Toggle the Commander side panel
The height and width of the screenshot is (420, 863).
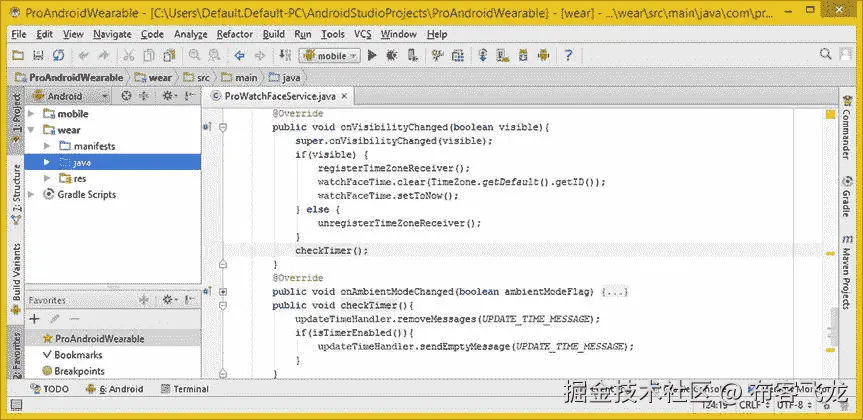[847, 128]
